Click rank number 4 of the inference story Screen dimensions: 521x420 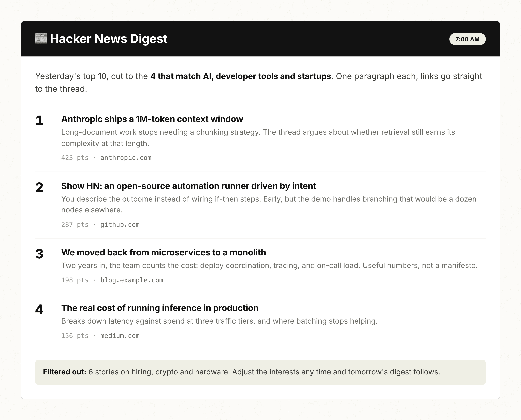point(39,310)
